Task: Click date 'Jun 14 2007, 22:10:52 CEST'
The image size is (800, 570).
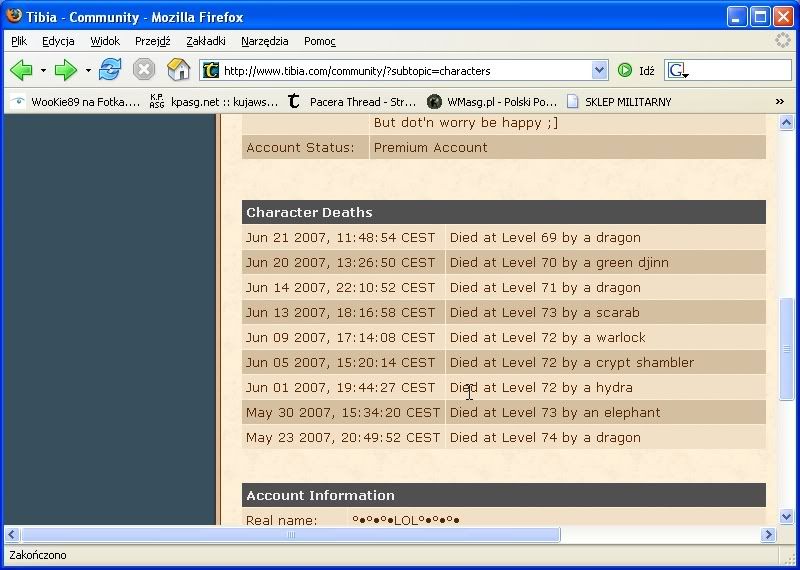Action: pyautogui.click(x=340, y=288)
